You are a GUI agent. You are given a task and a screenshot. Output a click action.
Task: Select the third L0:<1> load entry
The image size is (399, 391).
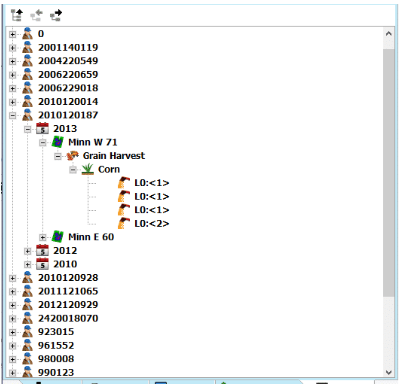click(x=152, y=210)
